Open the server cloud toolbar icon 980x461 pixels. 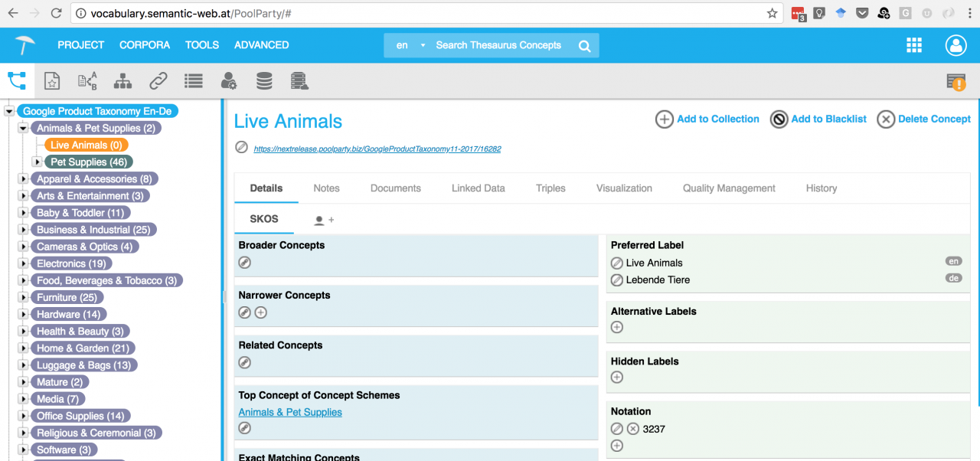coord(299,80)
